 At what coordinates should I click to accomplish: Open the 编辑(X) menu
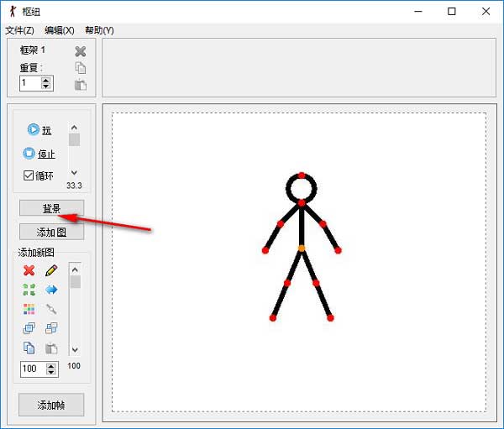(60, 30)
